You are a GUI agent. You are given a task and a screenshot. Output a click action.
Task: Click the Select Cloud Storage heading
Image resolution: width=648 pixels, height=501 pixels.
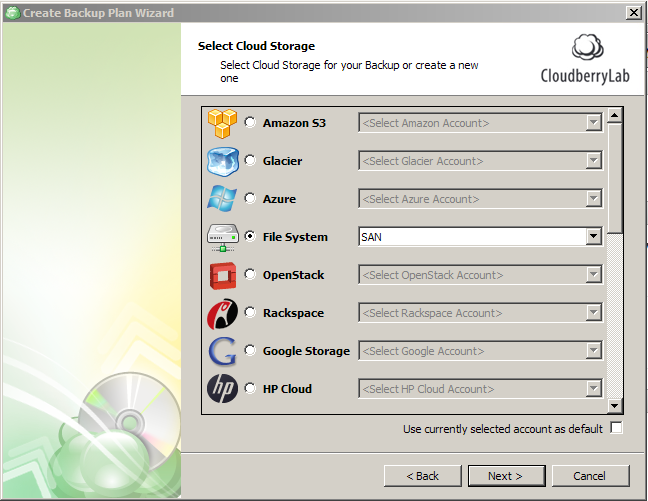click(256, 46)
